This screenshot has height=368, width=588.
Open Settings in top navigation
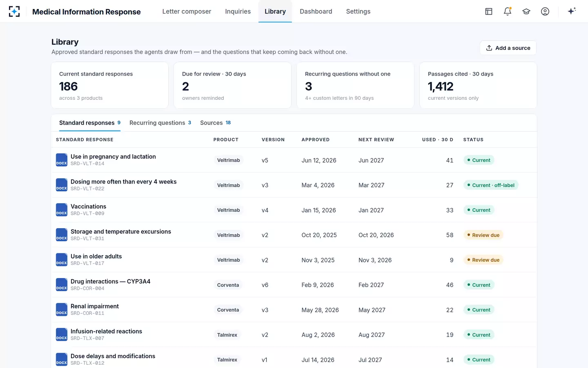358,11
